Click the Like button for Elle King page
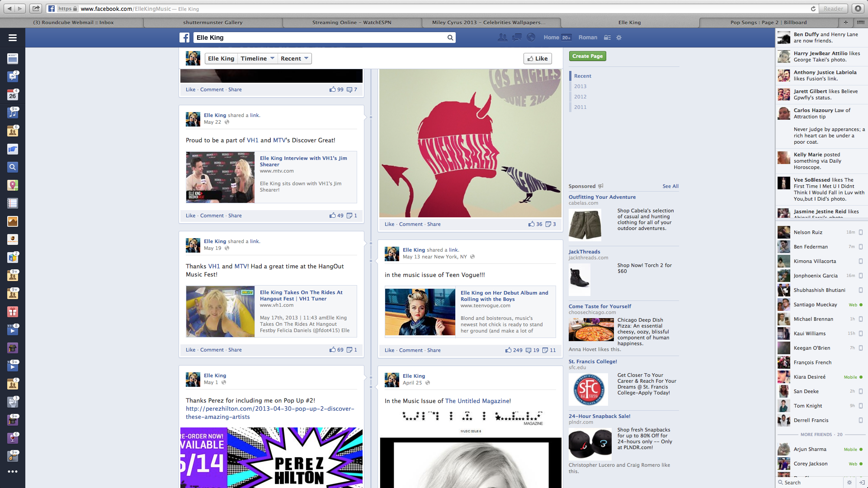This screenshot has width=868, height=488. pyautogui.click(x=538, y=58)
